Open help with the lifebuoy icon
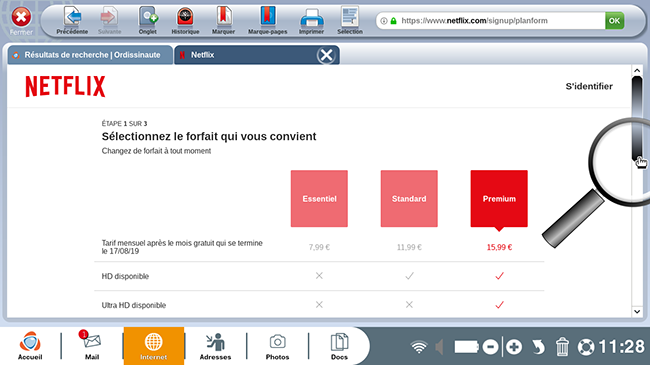650x365 pixels. [586, 347]
